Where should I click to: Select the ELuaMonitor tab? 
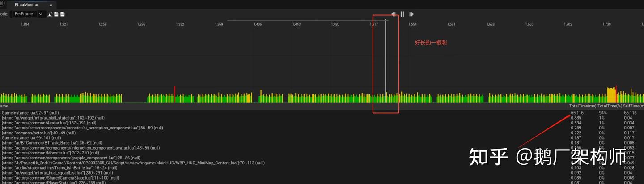point(26,5)
